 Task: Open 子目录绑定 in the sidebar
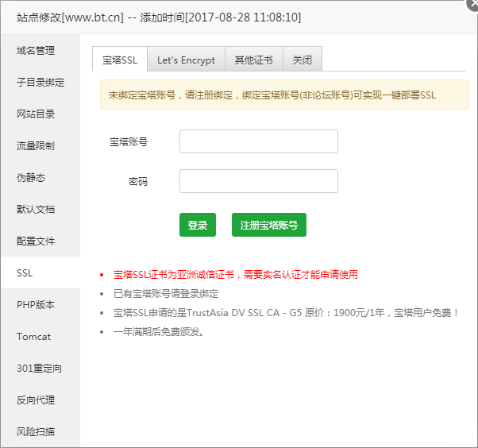pyautogui.click(x=40, y=82)
